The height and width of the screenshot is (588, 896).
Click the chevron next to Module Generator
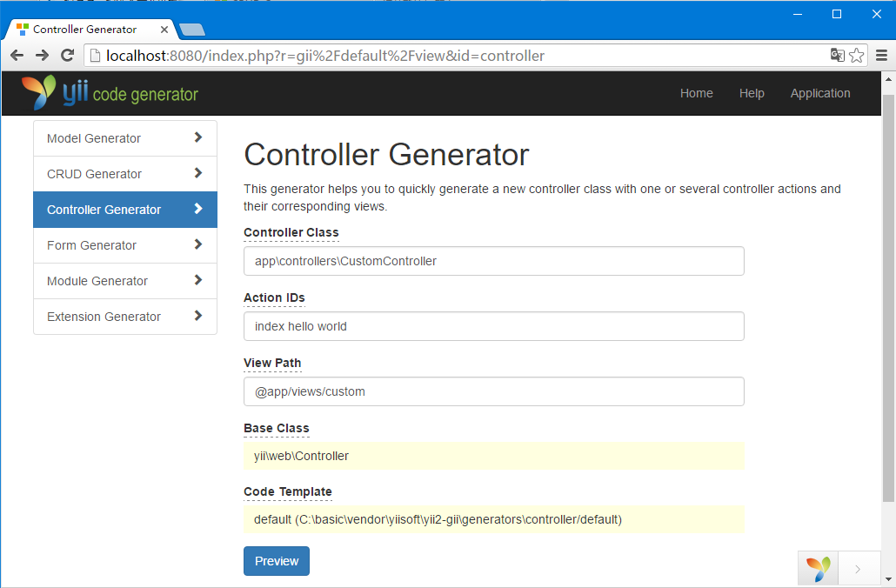tap(198, 280)
